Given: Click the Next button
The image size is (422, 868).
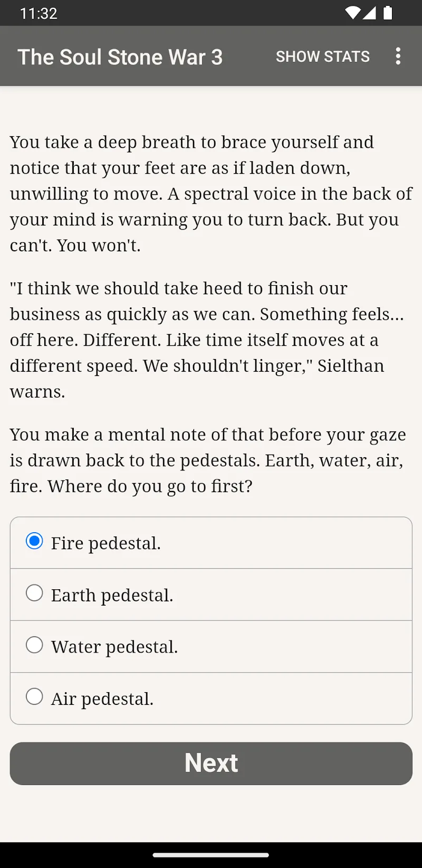Looking at the screenshot, I should click(x=211, y=763).
